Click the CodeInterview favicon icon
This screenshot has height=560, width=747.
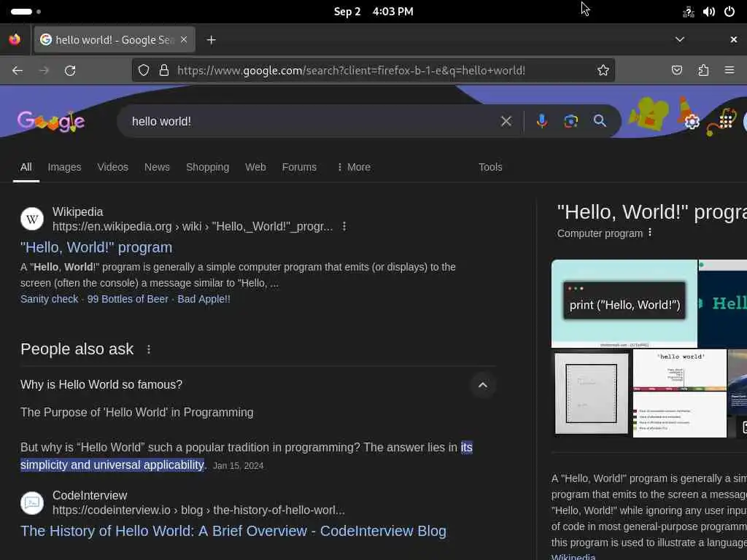32,503
